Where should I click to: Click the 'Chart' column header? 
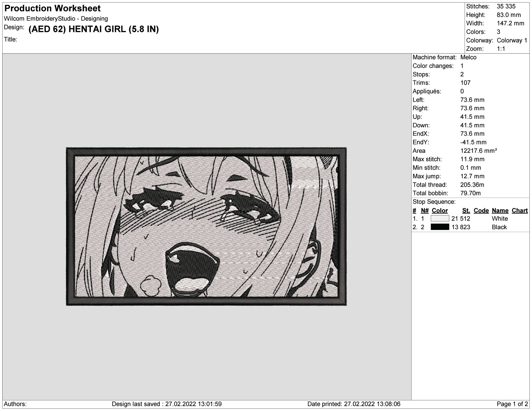tap(520, 210)
